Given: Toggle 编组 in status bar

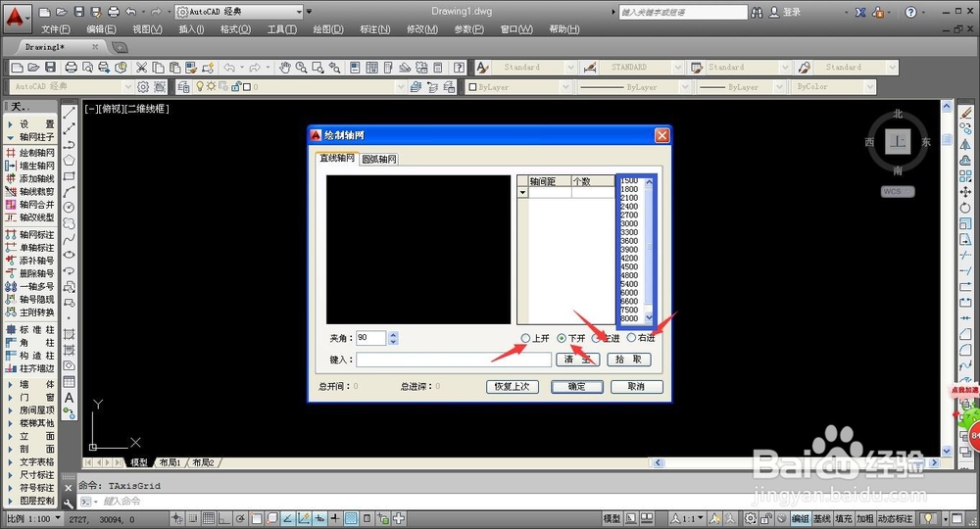Looking at the screenshot, I should [x=800, y=518].
